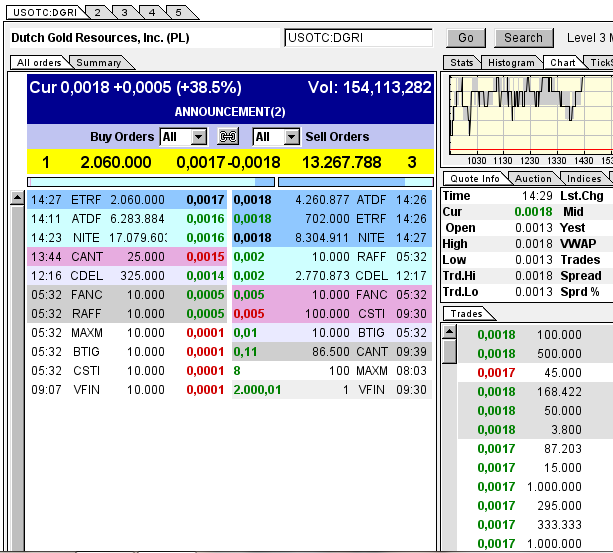Open the Histogram tab
Viewport: 613px width, 553px height.
tap(511, 63)
